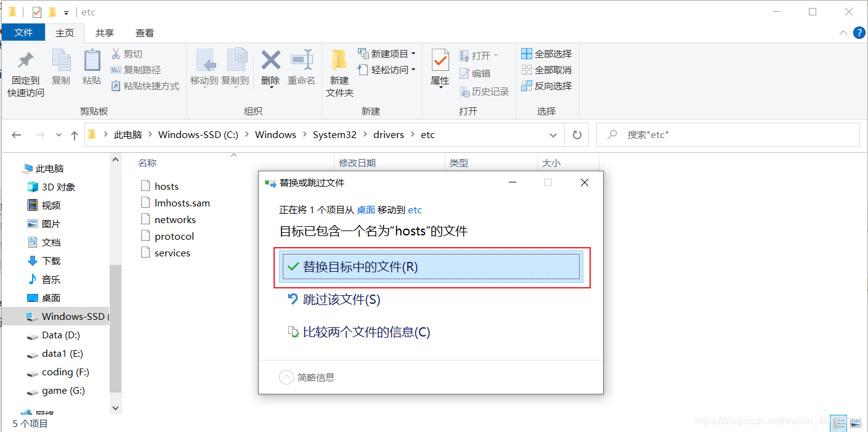Select 全部选择 (Select all) option

546,54
